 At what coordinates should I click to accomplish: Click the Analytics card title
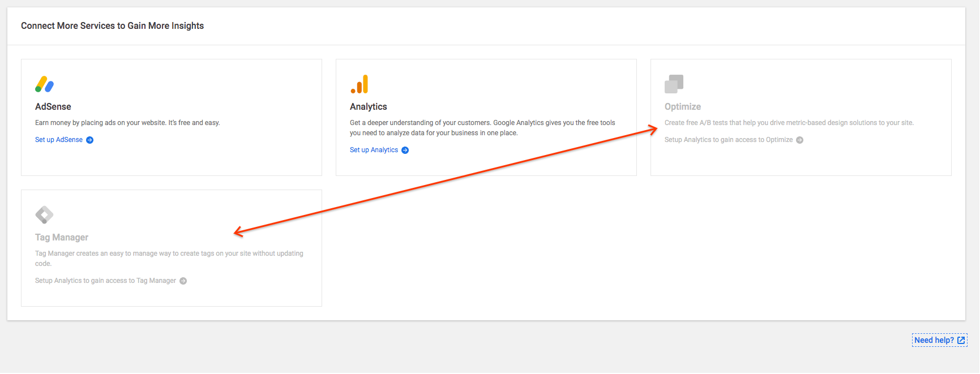point(369,107)
